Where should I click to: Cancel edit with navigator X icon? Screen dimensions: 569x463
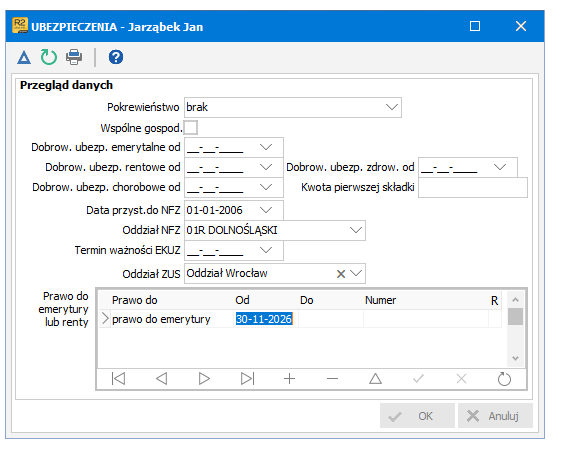pyautogui.click(x=461, y=379)
